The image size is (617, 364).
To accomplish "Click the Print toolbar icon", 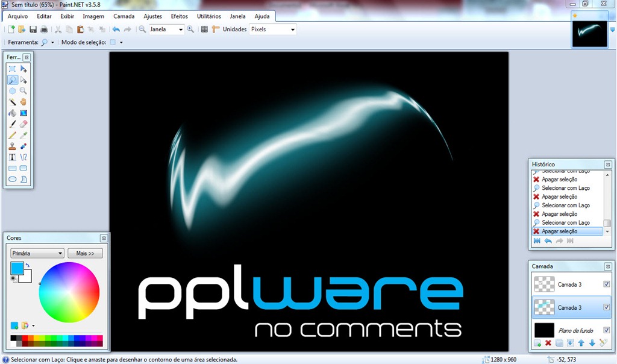I will (x=44, y=29).
